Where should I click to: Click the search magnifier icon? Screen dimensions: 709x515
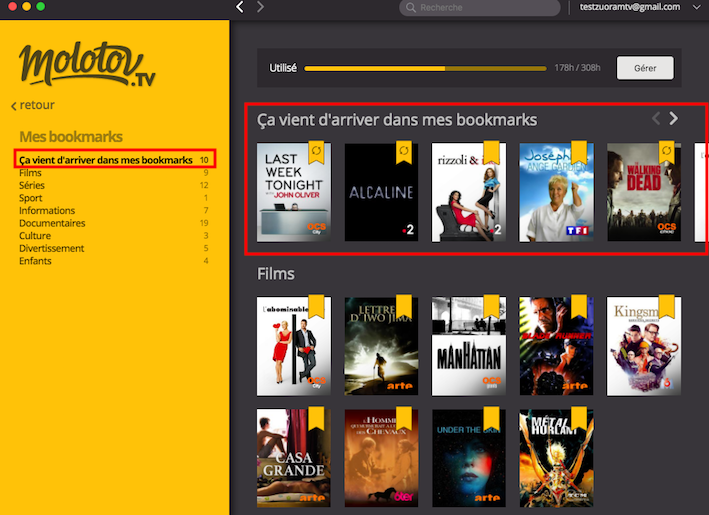point(411,7)
